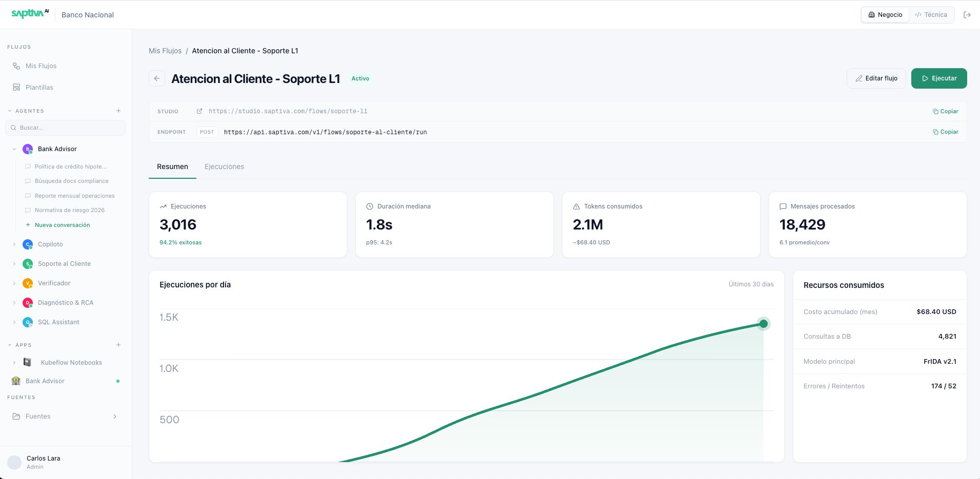Collapse the Bank Advisor agent conversations
Screen dimensions: 980x479
[13, 149]
